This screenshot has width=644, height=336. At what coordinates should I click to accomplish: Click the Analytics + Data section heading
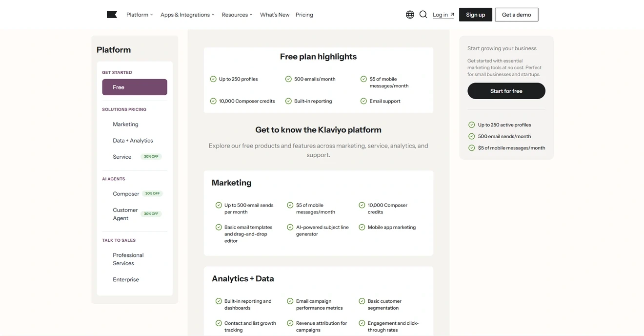(243, 279)
